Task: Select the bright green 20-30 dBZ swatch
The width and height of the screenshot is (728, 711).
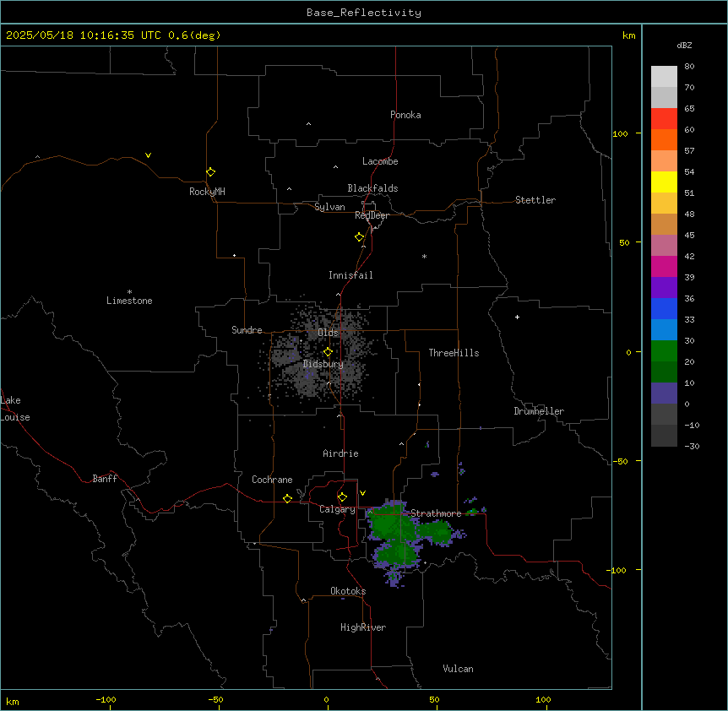Action: (x=664, y=350)
